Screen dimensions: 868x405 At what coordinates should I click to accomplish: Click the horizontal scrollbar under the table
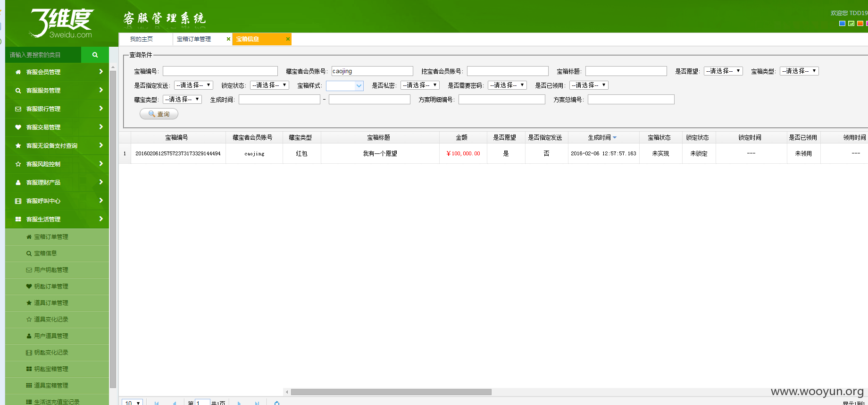tap(391, 392)
